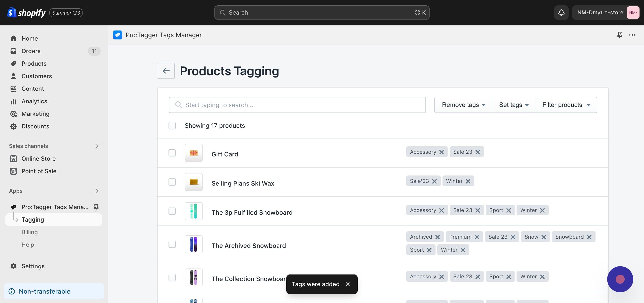Open the notifications bell
The image size is (644, 303).
tap(561, 13)
